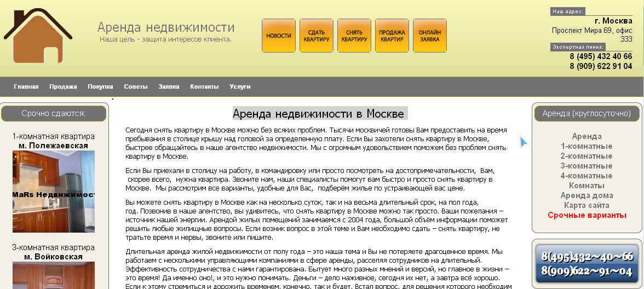Click the СНЯТЬ КВАРТИРУ button
Viewport: 644px width, 289px height.
tap(354, 36)
